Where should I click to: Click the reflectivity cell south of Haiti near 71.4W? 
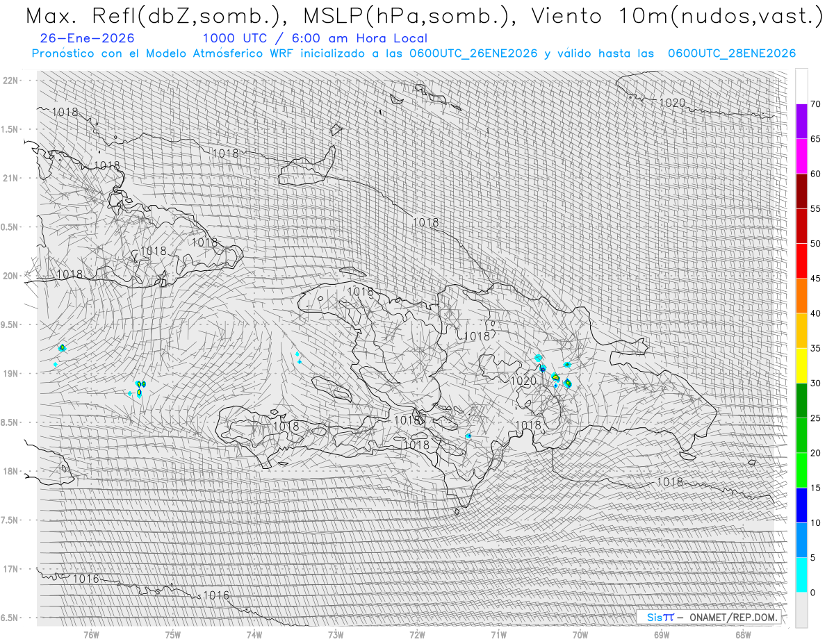pyautogui.click(x=468, y=436)
